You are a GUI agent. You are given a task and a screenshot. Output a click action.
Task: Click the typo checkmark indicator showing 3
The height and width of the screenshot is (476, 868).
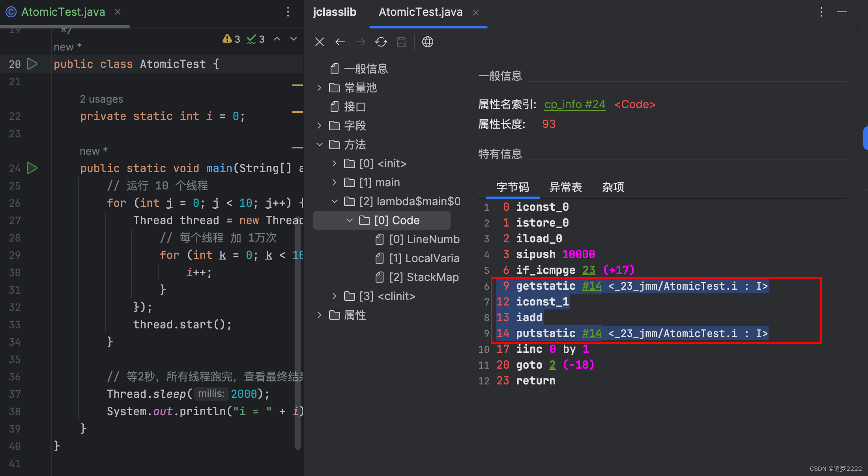coord(256,39)
